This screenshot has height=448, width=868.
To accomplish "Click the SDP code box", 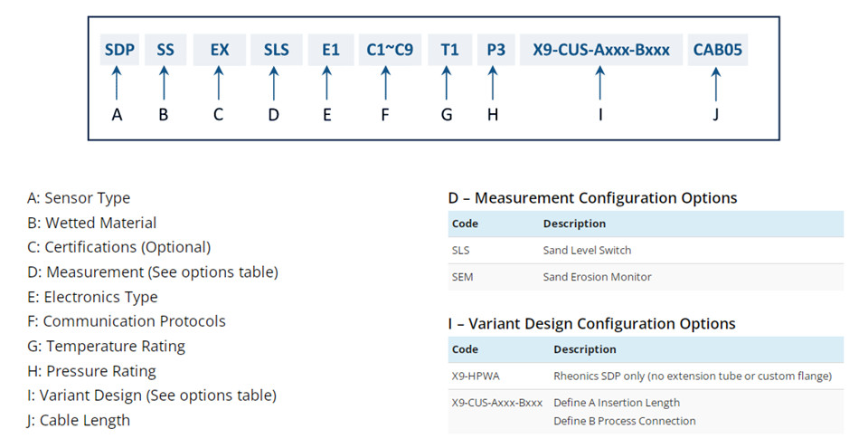I will pyautogui.click(x=118, y=50).
